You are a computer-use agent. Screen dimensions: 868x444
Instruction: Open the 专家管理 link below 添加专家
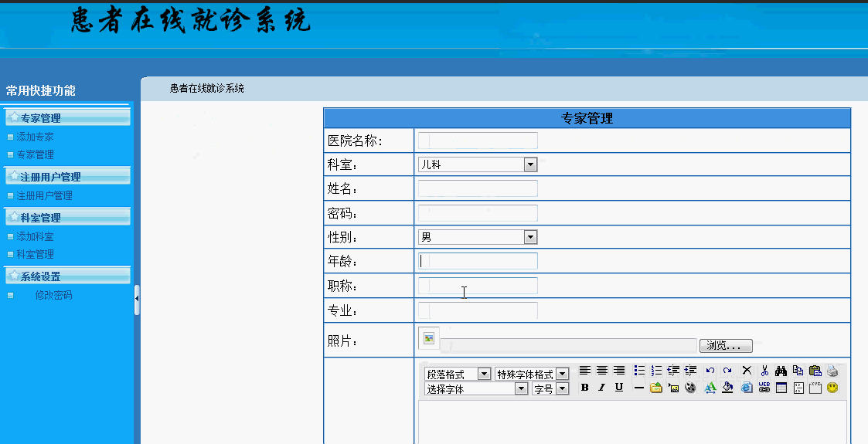click(x=35, y=154)
